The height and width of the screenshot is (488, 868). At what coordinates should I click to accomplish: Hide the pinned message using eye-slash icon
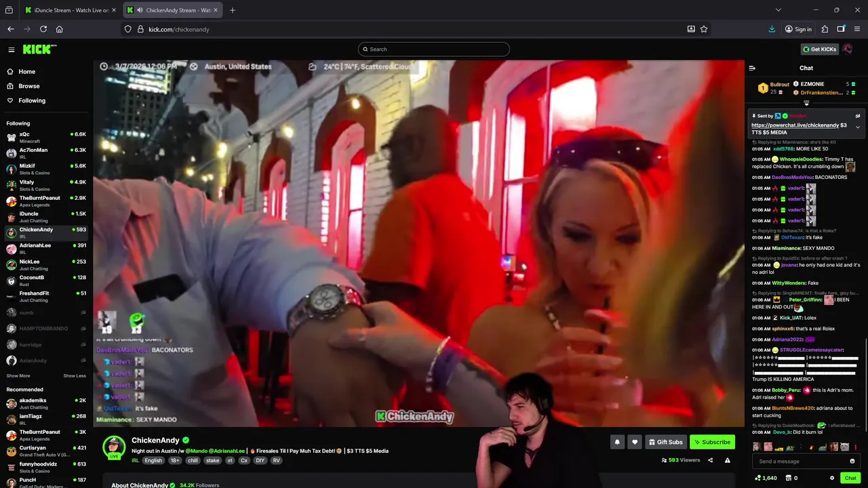pyautogui.click(x=857, y=116)
